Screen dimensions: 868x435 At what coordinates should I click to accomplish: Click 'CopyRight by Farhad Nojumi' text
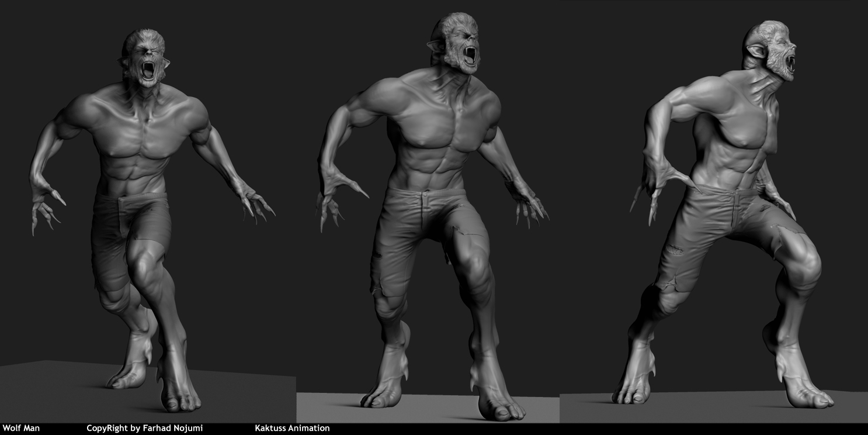tap(144, 429)
